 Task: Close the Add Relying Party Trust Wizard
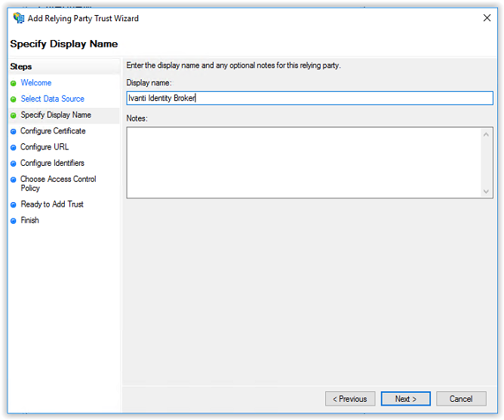click(x=487, y=18)
